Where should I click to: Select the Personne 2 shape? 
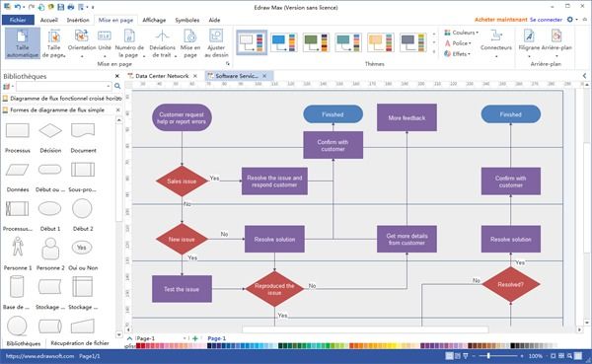50,248
